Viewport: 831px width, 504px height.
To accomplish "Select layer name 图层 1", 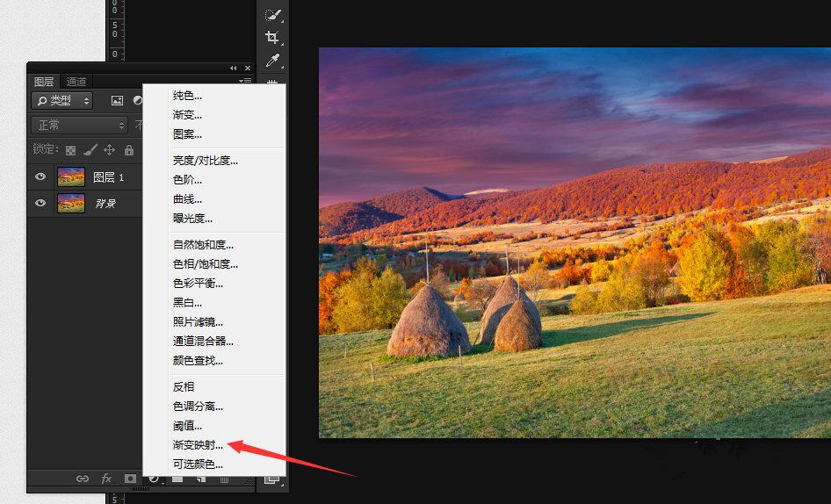I will 109,177.
